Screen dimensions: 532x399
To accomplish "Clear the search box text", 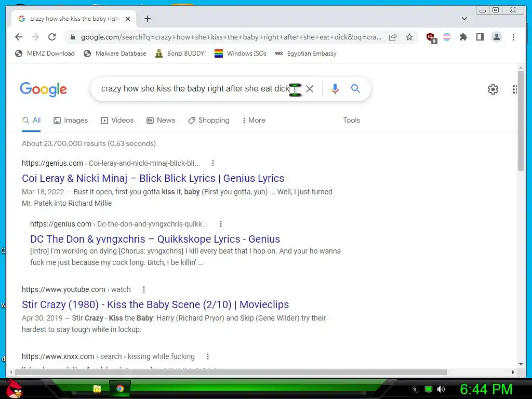I will 310,89.
